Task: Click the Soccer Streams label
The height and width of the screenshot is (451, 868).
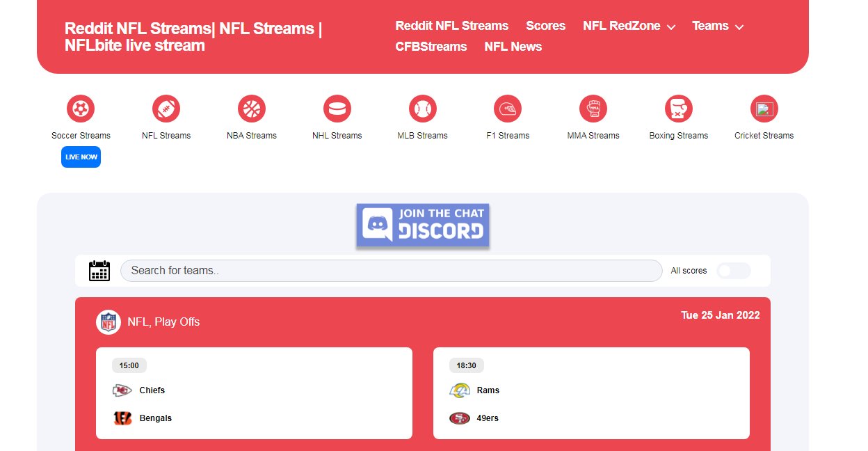Action: 81,136
